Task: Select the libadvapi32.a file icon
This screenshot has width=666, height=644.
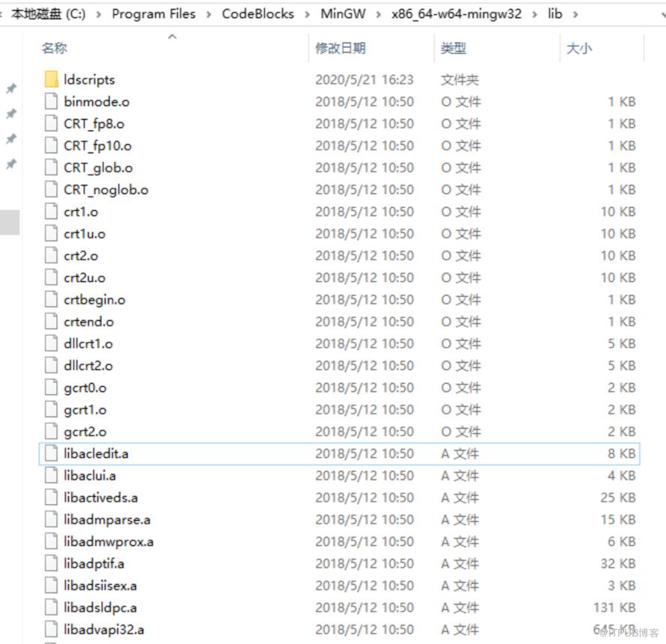Action: [x=51, y=629]
